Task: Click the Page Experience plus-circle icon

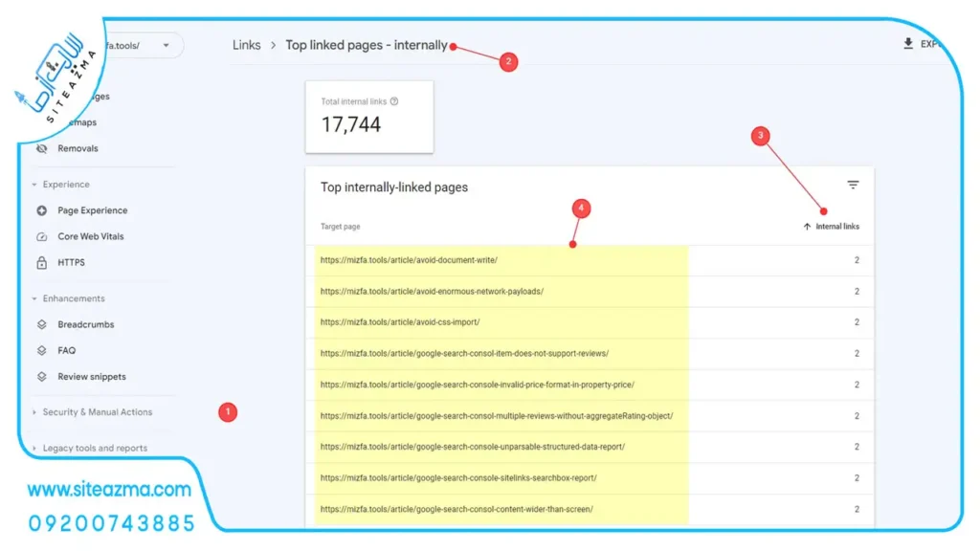Action: pyautogui.click(x=42, y=210)
